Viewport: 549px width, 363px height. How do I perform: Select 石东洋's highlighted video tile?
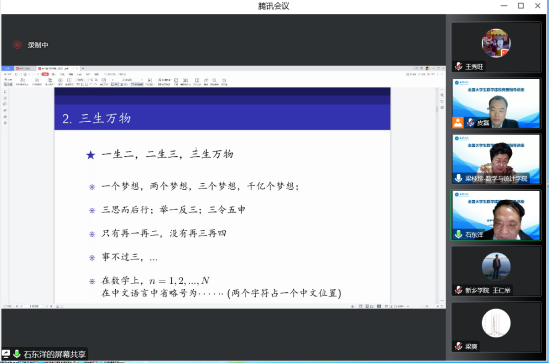[496, 215]
